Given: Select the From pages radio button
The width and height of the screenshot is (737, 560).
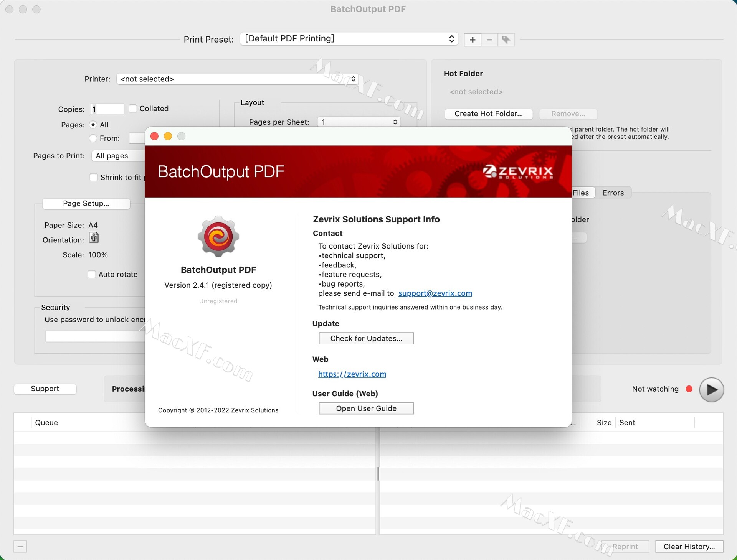Looking at the screenshot, I should pos(93,138).
